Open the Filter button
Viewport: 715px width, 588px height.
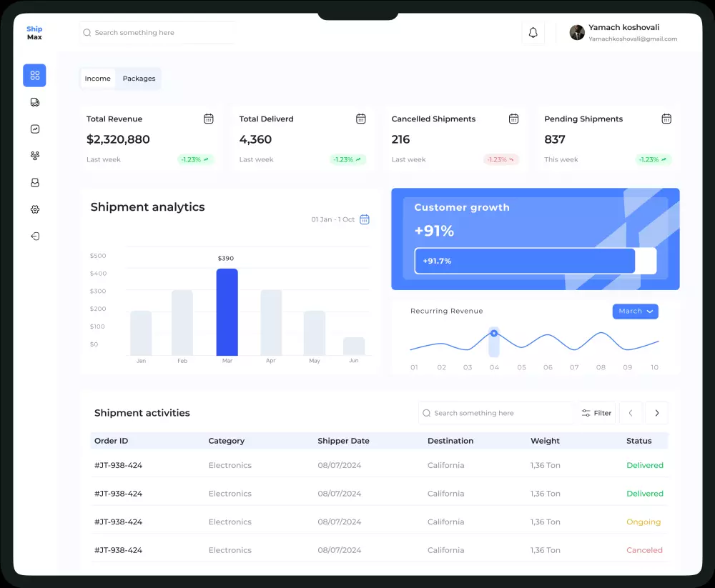(597, 413)
